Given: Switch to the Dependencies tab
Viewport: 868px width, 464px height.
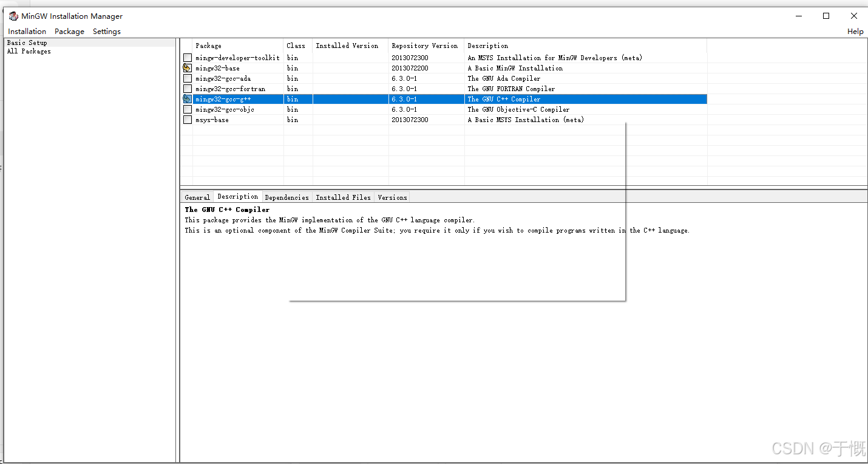Looking at the screenshot, I should pyautogui.click(x=287, y=197).
